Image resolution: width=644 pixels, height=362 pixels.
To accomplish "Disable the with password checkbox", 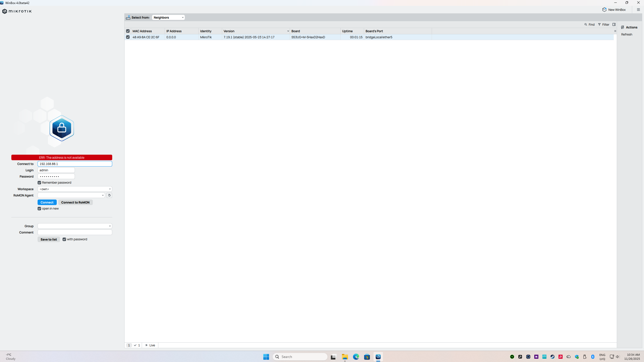I will [64, 239].
